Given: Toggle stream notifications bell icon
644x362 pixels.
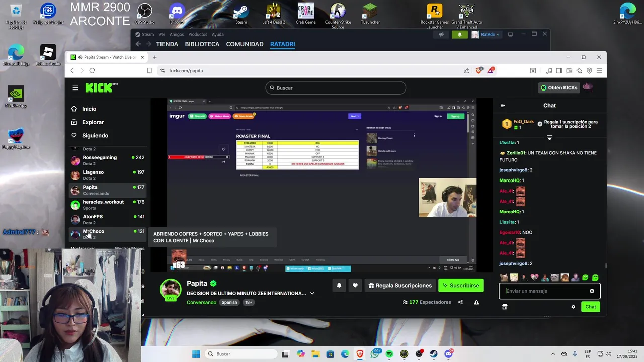Looking at the screenshot, I should tap(339, 286).
